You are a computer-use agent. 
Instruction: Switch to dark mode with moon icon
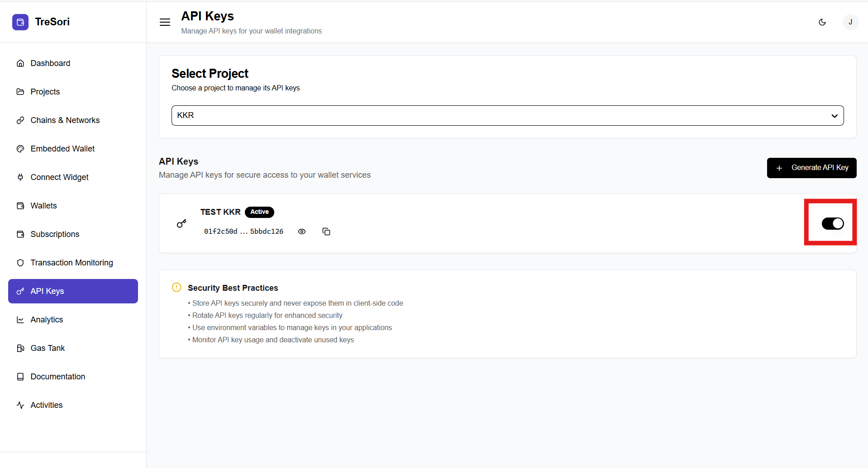click(822, 22)
